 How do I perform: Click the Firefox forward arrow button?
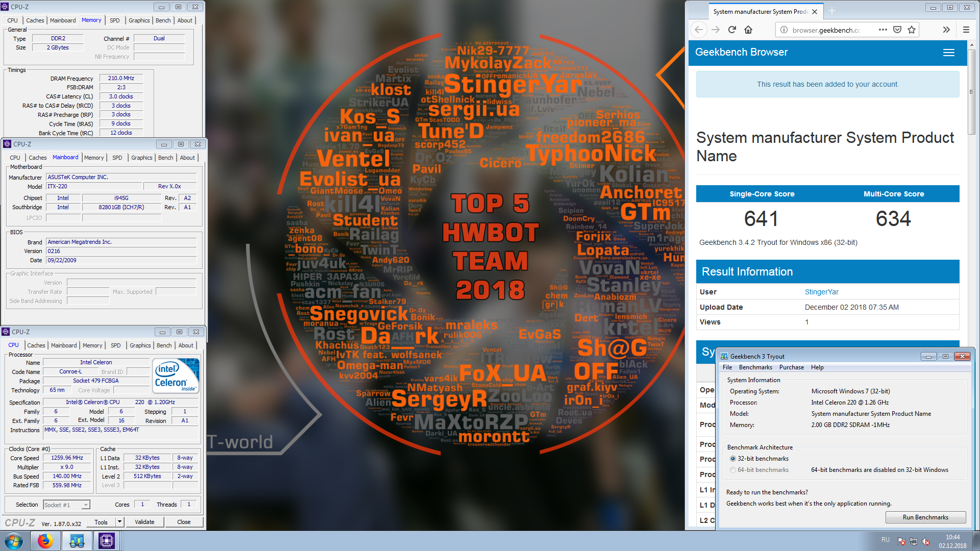[x=716, y=30]
